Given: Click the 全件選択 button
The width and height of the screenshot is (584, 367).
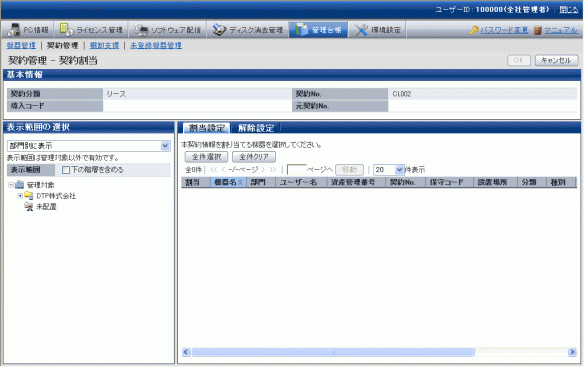Looking at the screenshot, I should tap(206, 157).
